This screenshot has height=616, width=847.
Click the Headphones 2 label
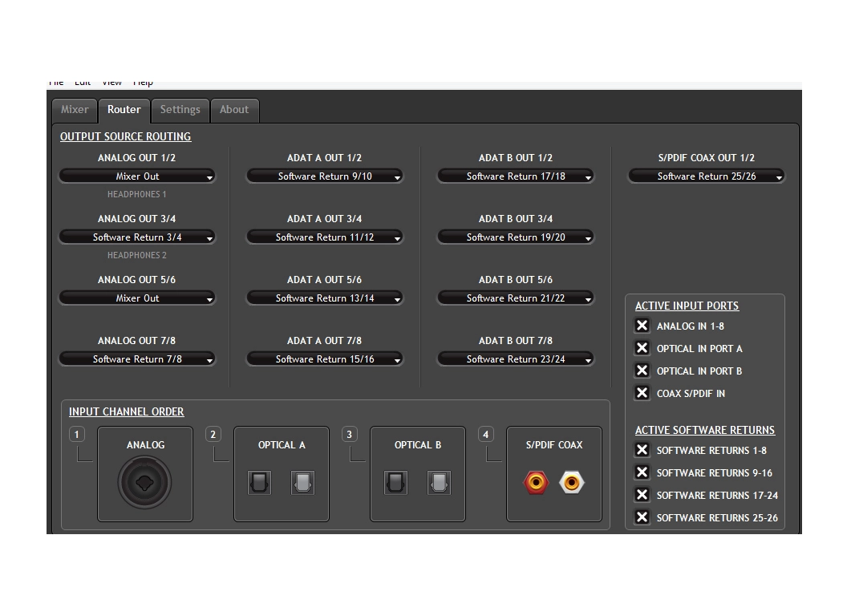pos(136,255)
